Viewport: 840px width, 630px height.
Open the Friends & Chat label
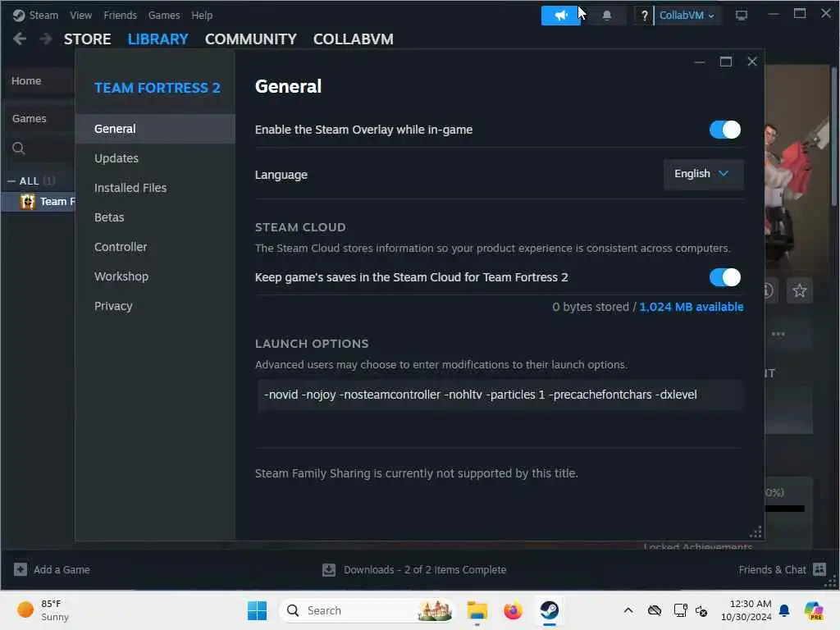coord(772,569)
